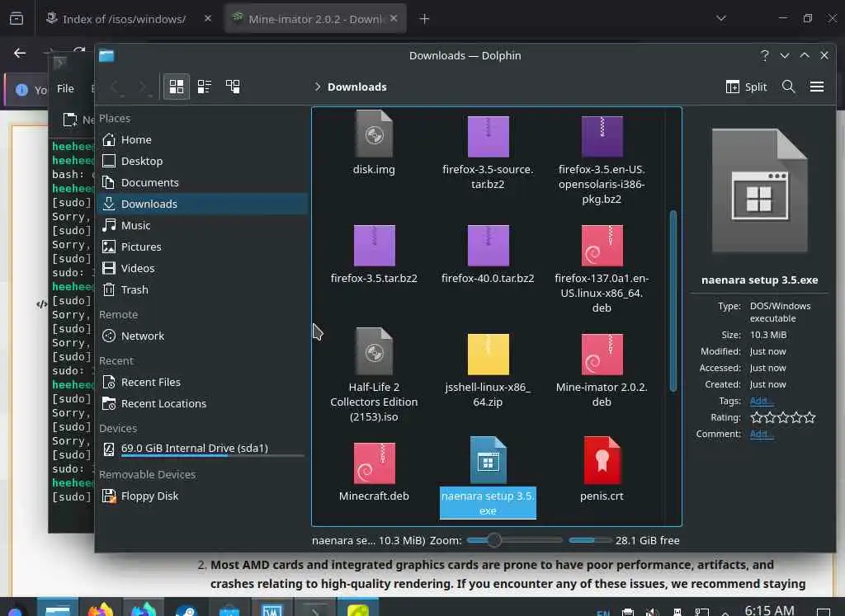Select the 69.0 GiB Internal Drive (sda1)
This screenshot has width=845, height=616.
[203, 449]
